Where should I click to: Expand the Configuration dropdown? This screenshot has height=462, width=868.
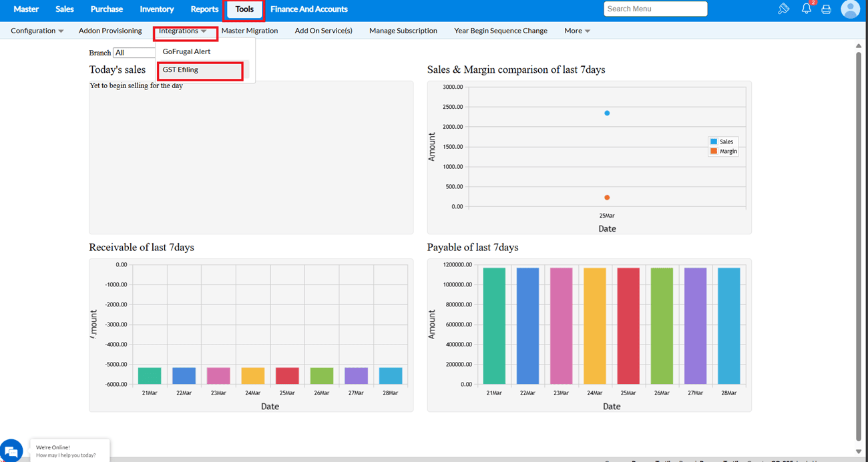pyautogui.click(x=37, y=31)
